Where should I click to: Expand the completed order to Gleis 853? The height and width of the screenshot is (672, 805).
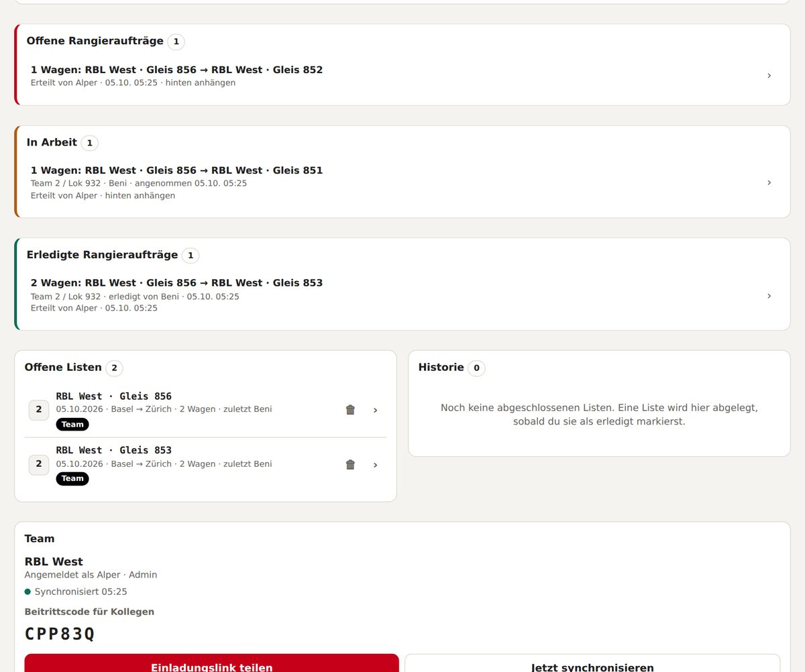point(769,296)
